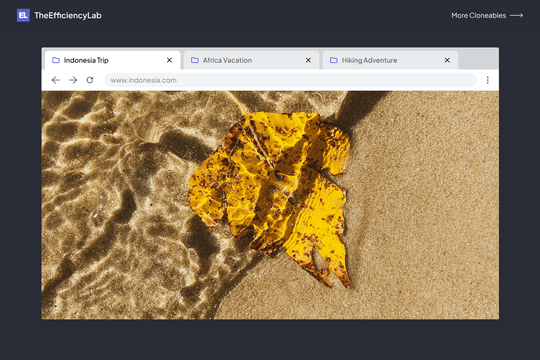Switch to the Indonesia Trip tab
Image resolution: width=540 pixels, height=360 pixels.
point(112,60)
